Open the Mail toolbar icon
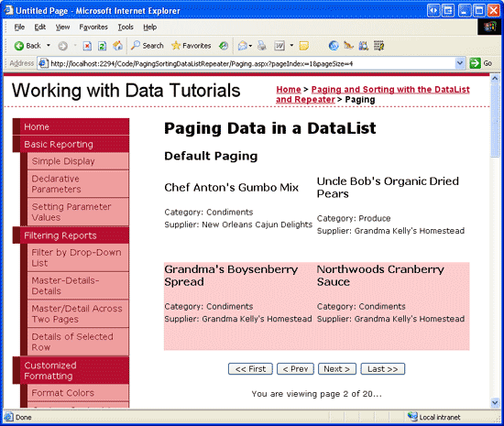 pyautogui.click(x=243, y=46)
